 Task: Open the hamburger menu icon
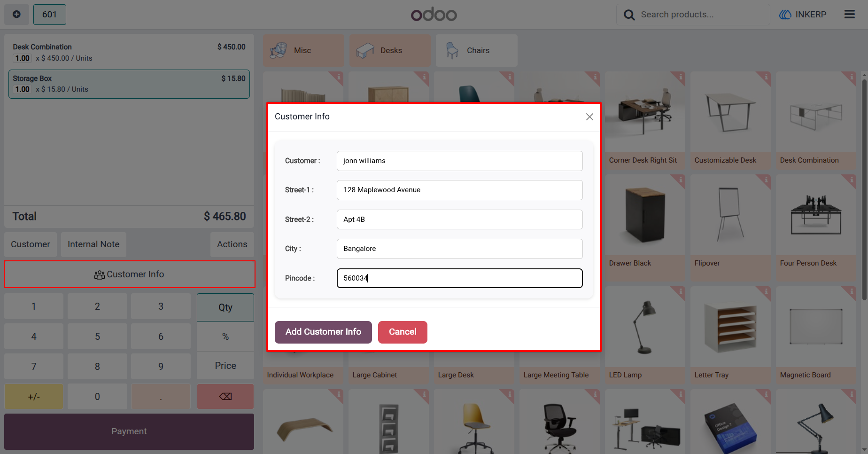pyautogui.click(x=849, y=15)
